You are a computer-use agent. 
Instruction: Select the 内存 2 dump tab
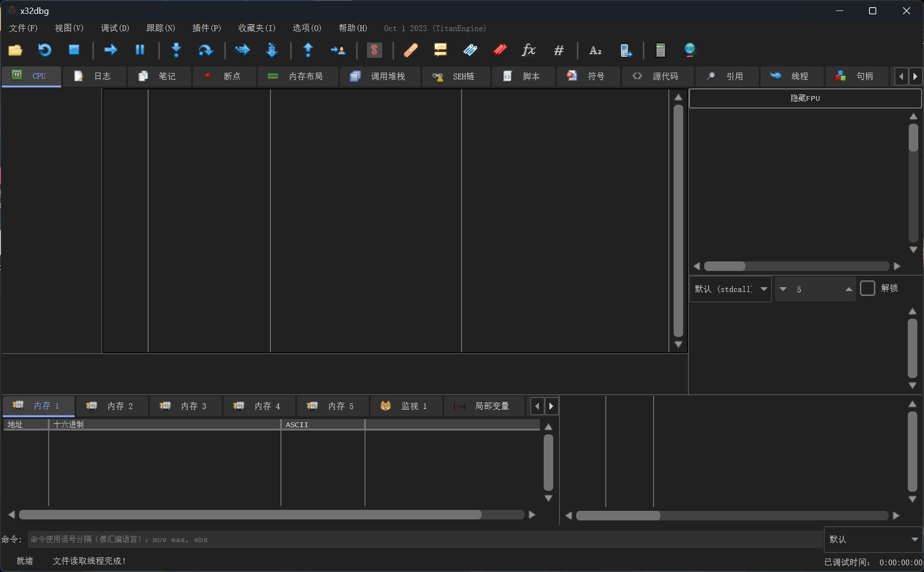(112, 406)
